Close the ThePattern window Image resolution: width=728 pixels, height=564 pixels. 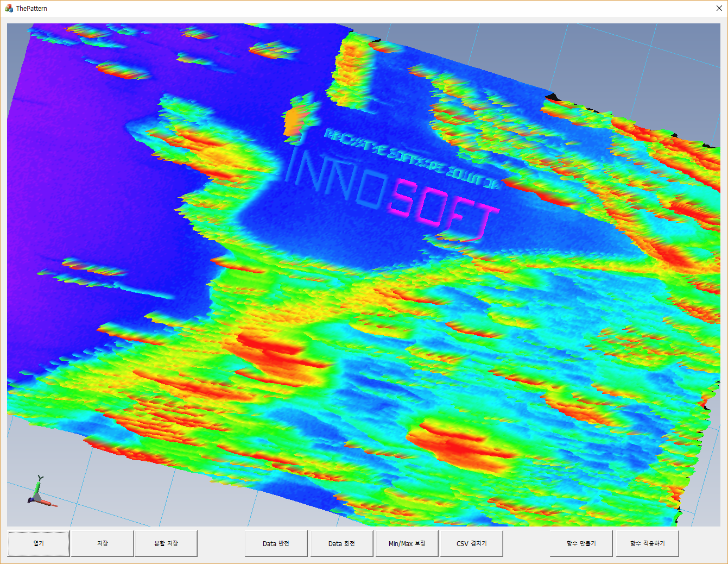[719, 8]
